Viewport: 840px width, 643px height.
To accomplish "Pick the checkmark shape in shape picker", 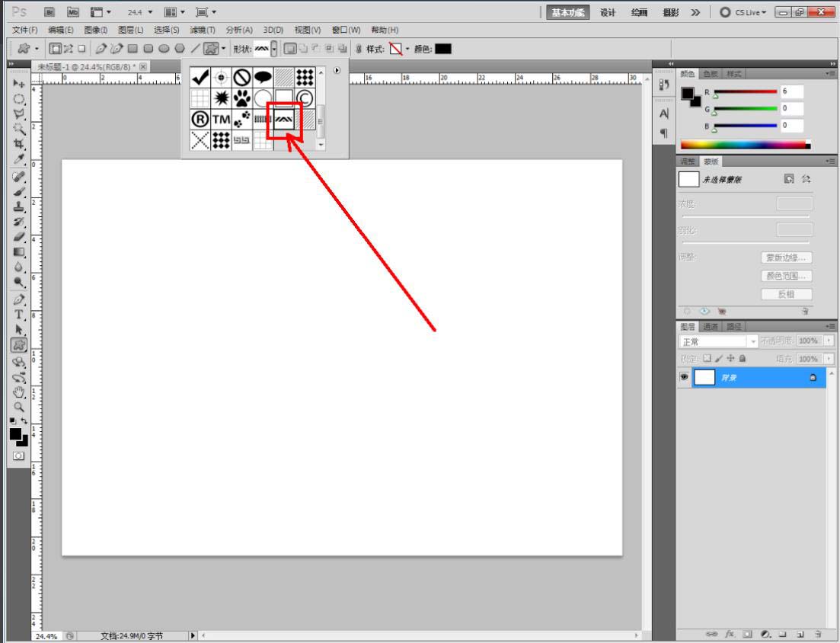I will [200, 77].
